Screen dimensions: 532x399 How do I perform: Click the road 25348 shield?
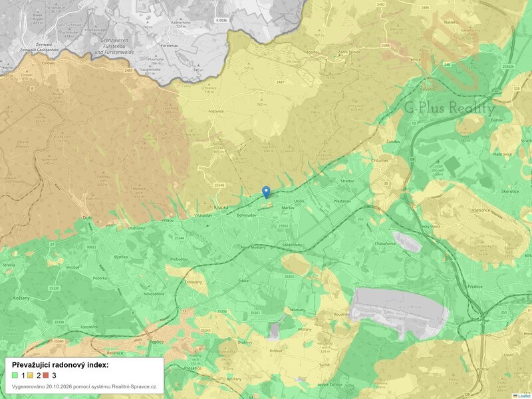[219, 186]
